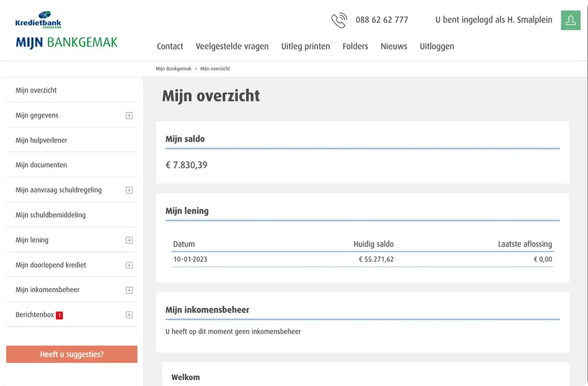Click the Mijn saldo card heading
Image resolution: width=588 pixels, height=386 pixels.
(185, 139)
